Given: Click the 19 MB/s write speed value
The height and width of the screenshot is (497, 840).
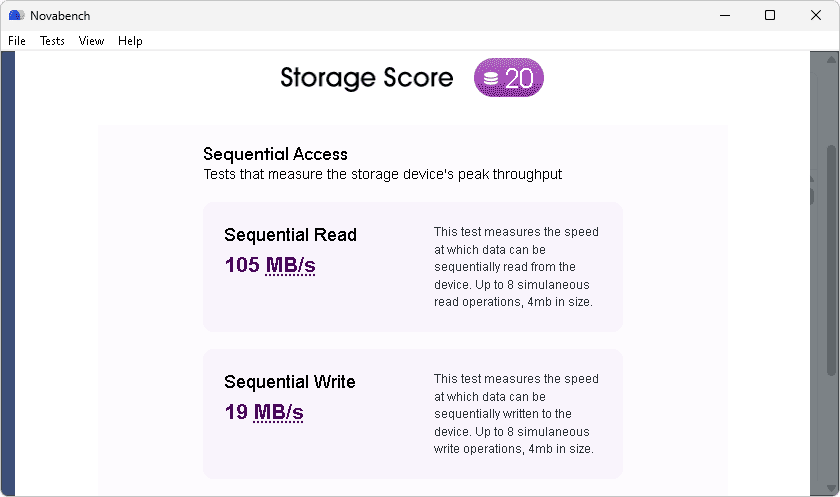Looking at the screenshot, I should point(264,412).
